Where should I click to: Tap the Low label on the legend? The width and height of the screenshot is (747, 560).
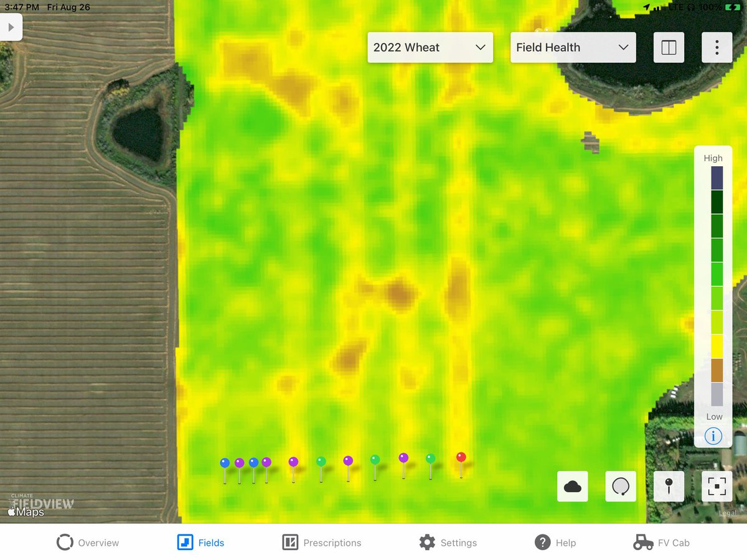714,417
